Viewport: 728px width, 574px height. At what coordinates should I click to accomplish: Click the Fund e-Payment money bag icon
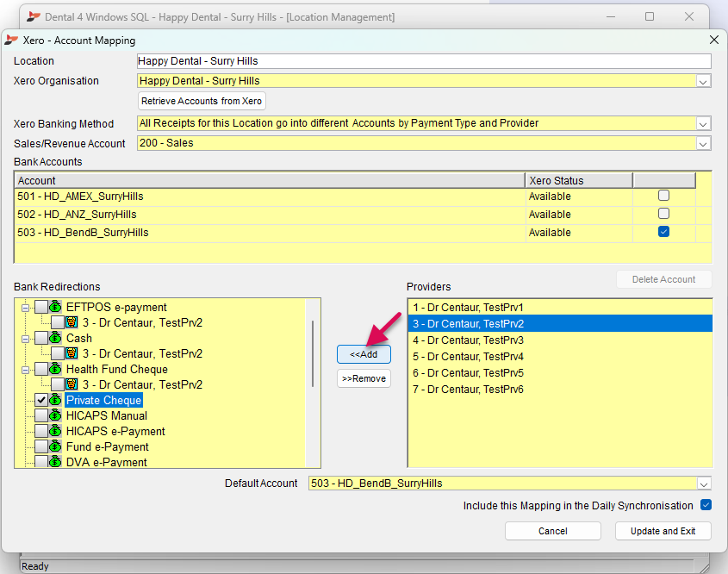[55, 446]
